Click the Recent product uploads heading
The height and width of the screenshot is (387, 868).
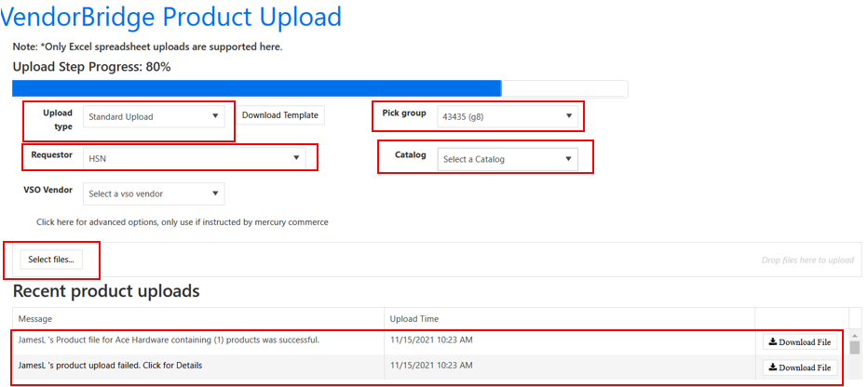106,291
